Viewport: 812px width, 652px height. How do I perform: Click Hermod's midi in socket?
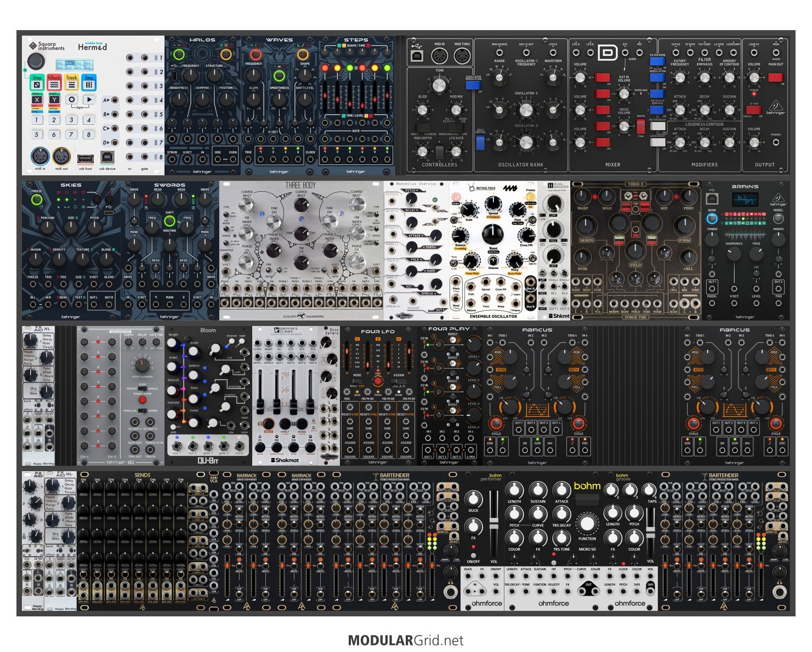40,156
